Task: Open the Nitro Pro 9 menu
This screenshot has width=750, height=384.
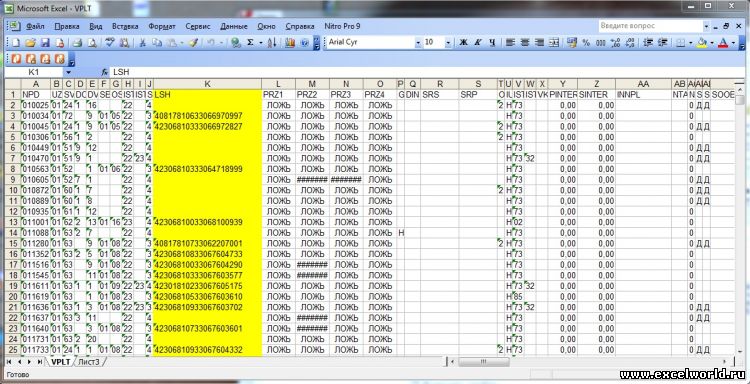Action: pyautogui.click(x=342, y=26)
